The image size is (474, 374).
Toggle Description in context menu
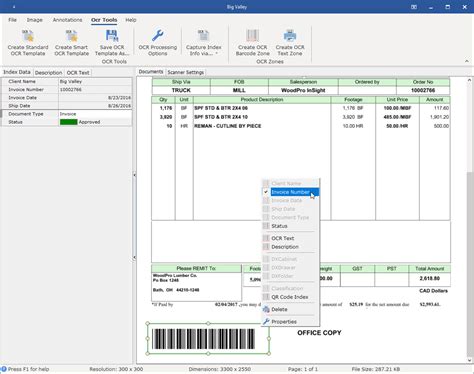[290, 247]
